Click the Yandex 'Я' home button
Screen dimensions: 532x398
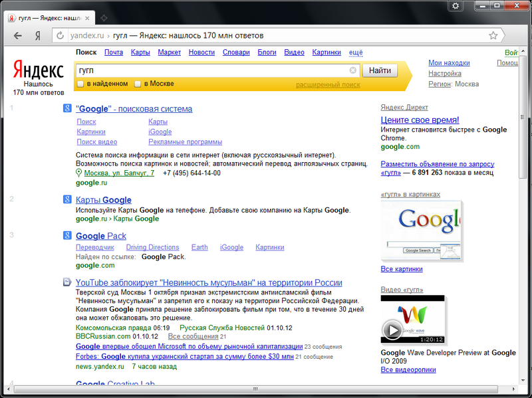(38, 36)
